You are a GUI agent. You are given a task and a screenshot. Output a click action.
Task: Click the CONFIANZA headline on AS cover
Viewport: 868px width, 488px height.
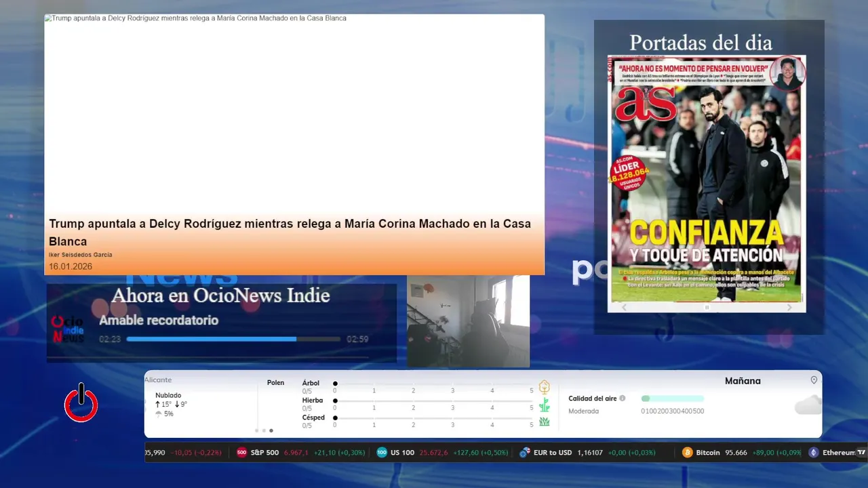(x=707, y=232)
